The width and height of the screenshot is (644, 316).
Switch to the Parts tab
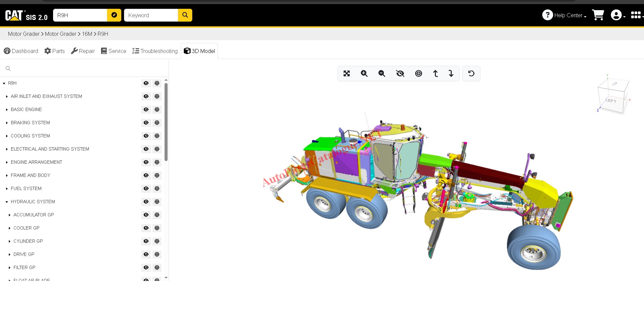coord(55,51)
